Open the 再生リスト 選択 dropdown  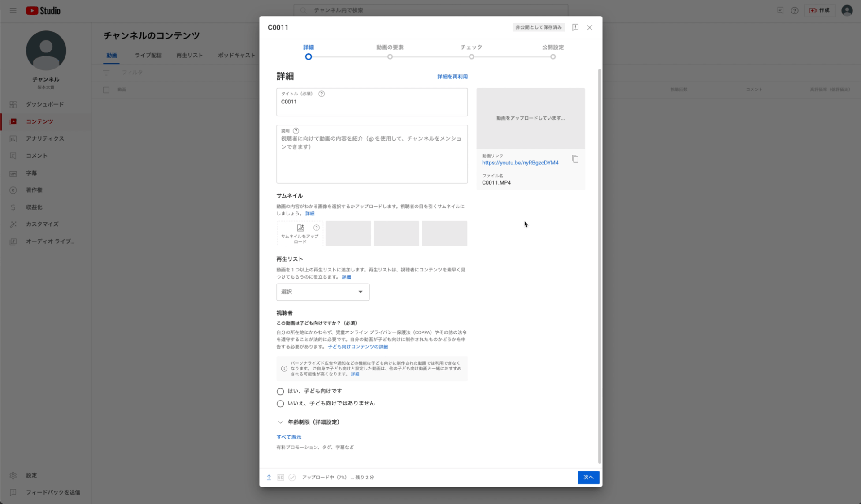pos(322,292)
